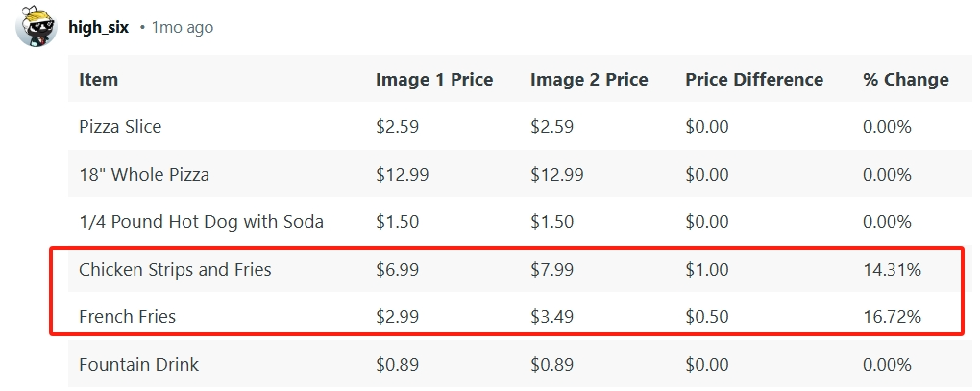Open high_six user avatar
This screenshot has height=391, width=980.
coord(37,27)
